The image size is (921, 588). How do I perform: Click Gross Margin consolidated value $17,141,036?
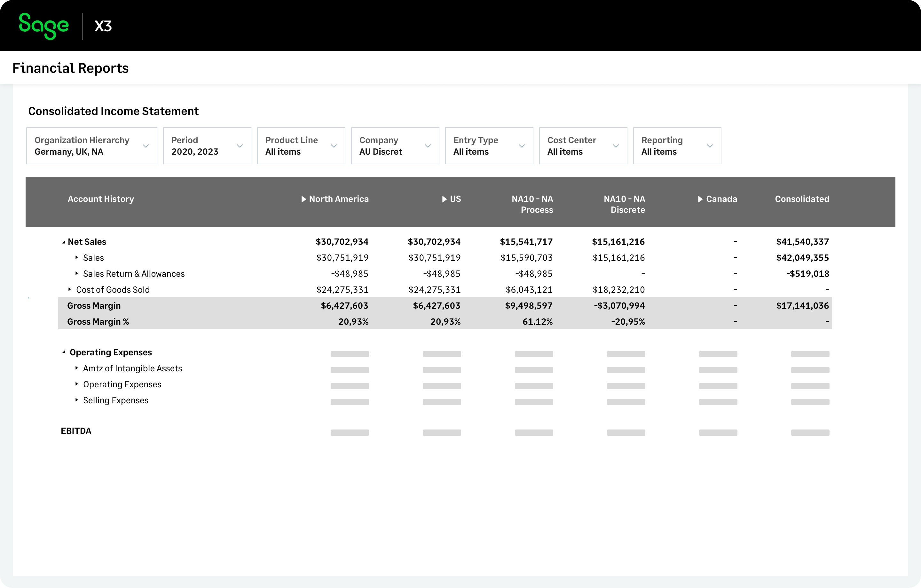tap(802, 306)
